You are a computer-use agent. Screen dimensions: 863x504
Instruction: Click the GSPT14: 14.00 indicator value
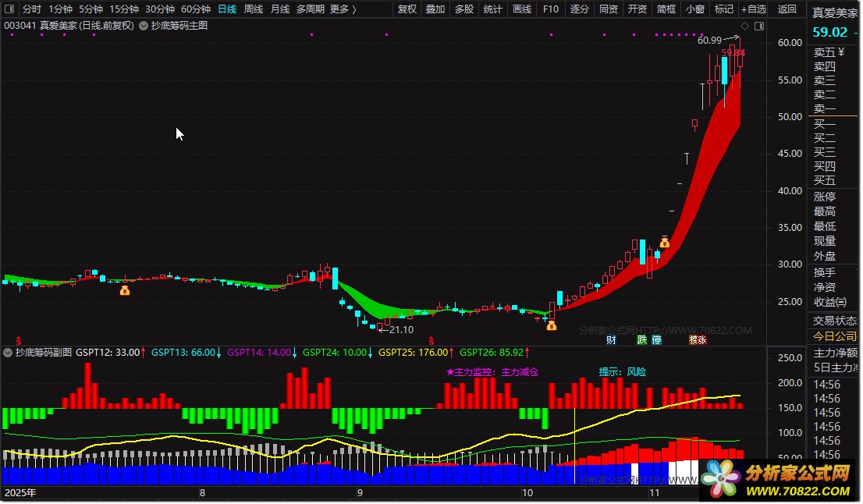tap(262, 353)
